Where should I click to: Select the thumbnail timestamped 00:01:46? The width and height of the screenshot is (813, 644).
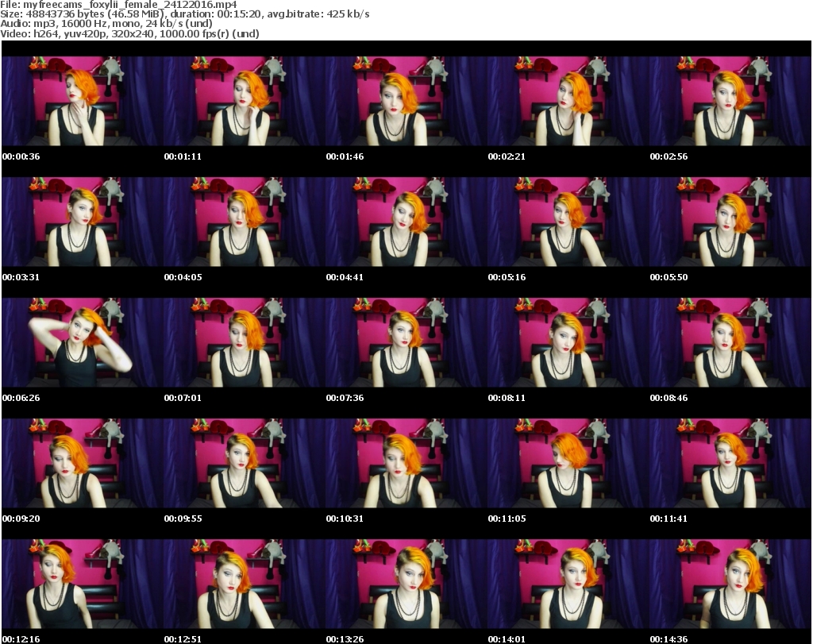[406, 101]
